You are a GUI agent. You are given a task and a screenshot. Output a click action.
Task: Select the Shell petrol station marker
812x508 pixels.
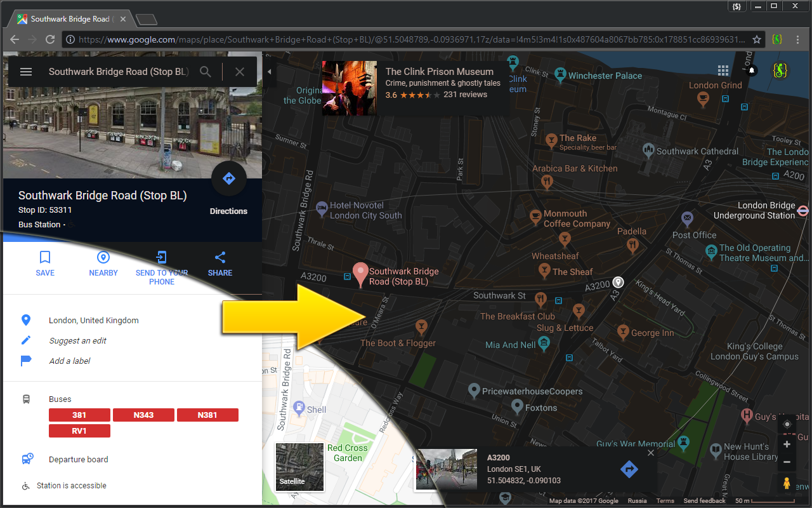[298, 409]
